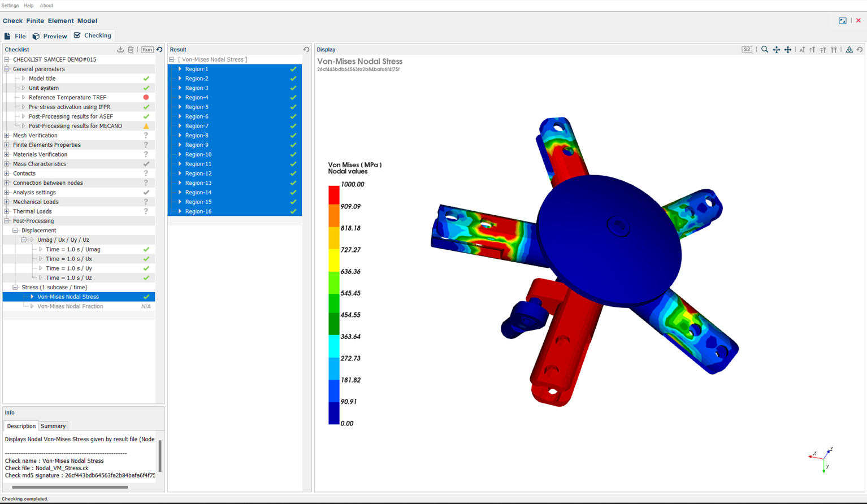The width and height of the screenshot is (867, 504).
Task: Delete the checklist with the trash icon
Action: tap(131, 50)
